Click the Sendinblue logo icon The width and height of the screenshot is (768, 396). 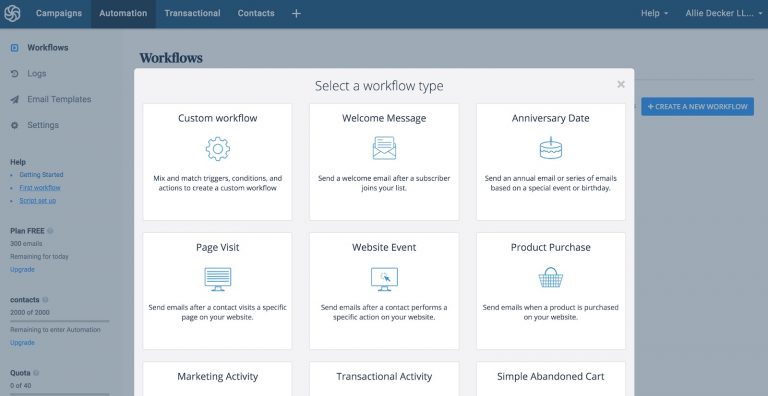[12, 13]
